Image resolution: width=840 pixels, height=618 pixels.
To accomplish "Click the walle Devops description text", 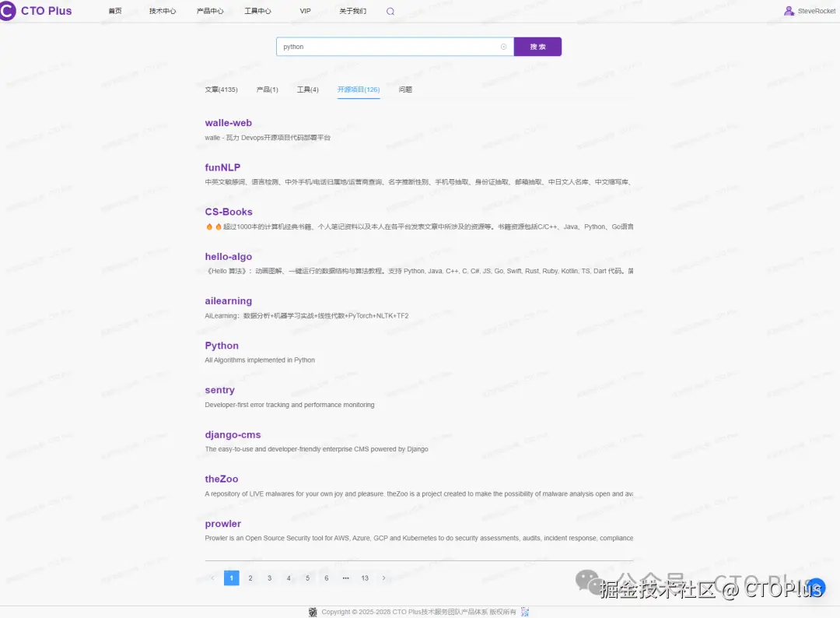I will click(x=268, y=138).
